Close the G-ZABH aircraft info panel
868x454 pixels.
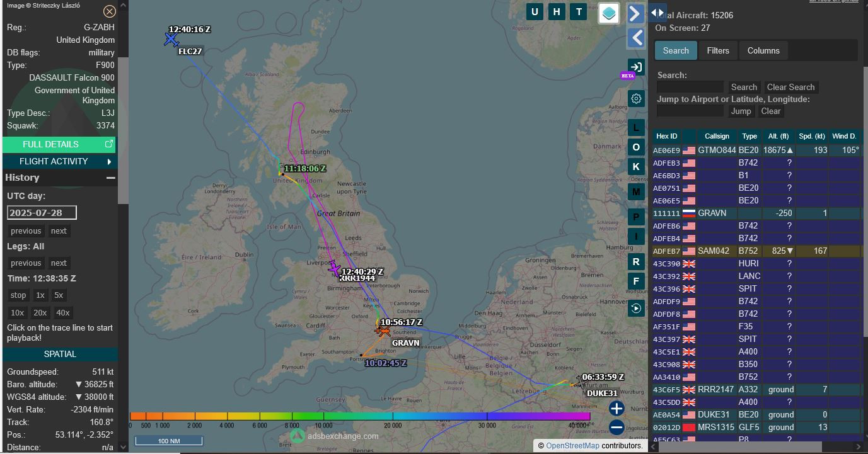coord(110,11)
